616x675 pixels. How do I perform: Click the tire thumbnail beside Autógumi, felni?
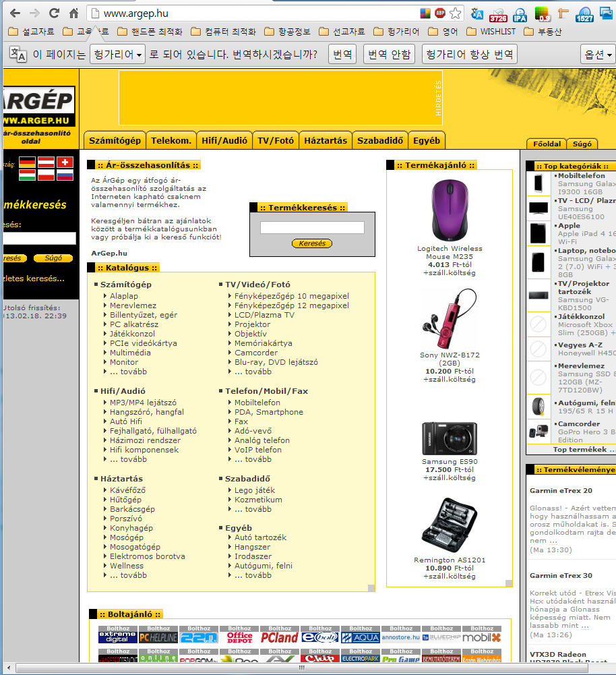point(538,407)
